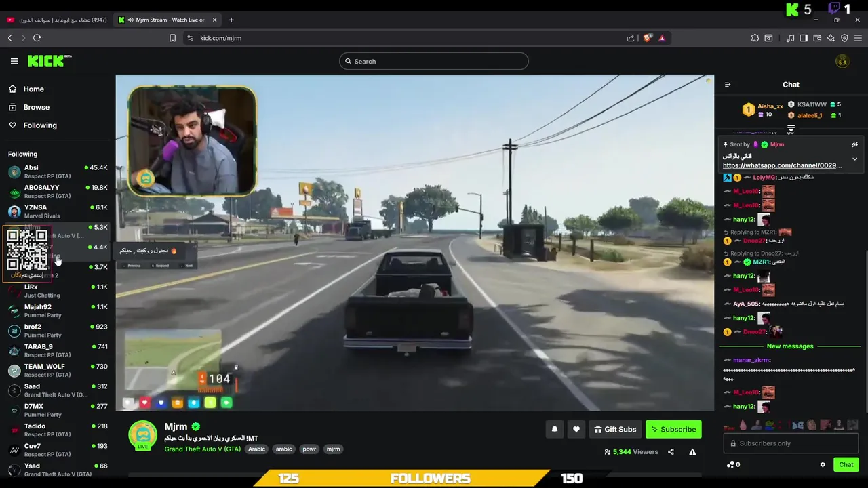Report stream with warning icon
The image size is (868, 488).
click(692, 452)
